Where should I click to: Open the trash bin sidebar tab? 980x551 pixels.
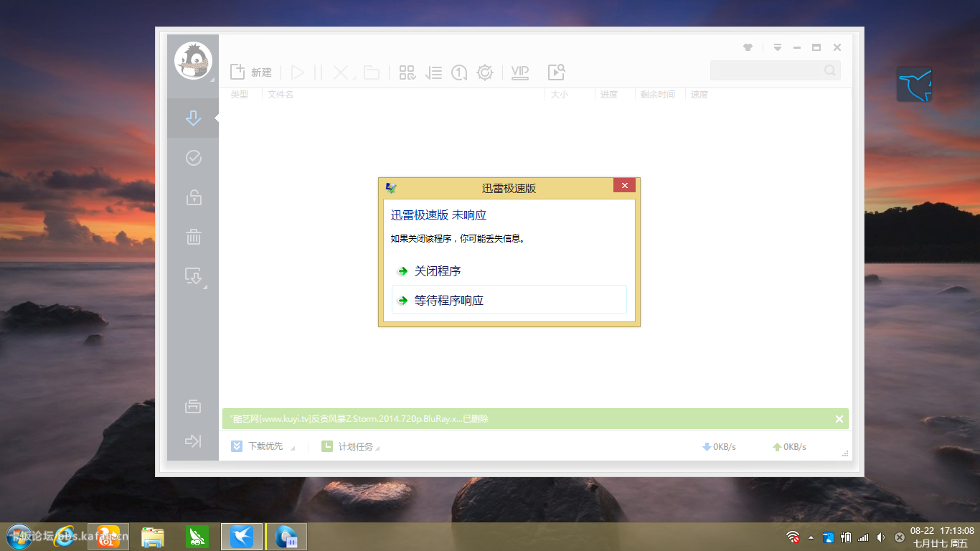[x=193, y=237]
